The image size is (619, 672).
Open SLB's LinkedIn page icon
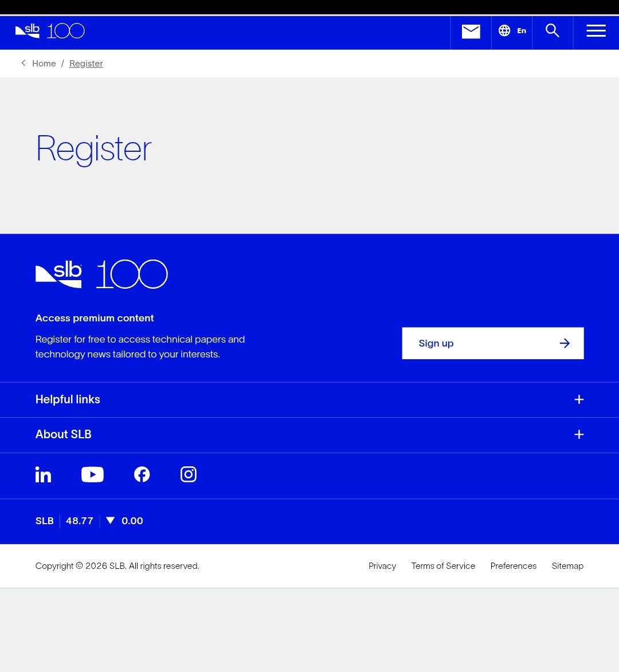click(44, 474)
